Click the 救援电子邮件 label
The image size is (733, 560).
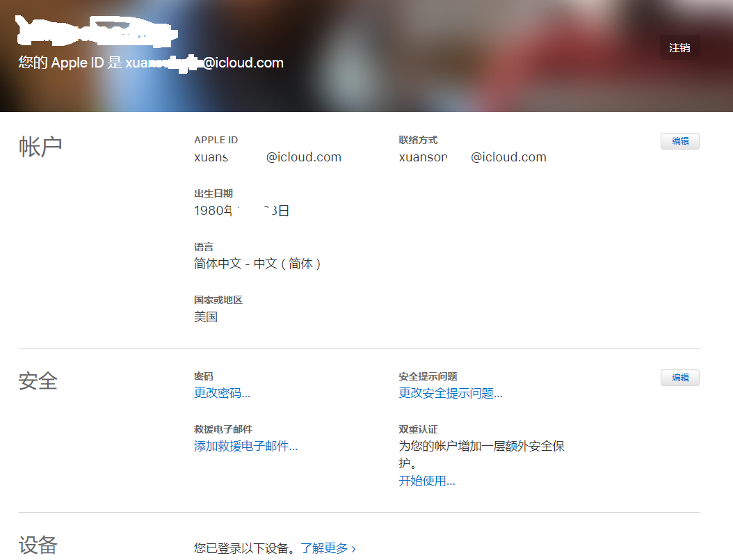pos(223,430)
